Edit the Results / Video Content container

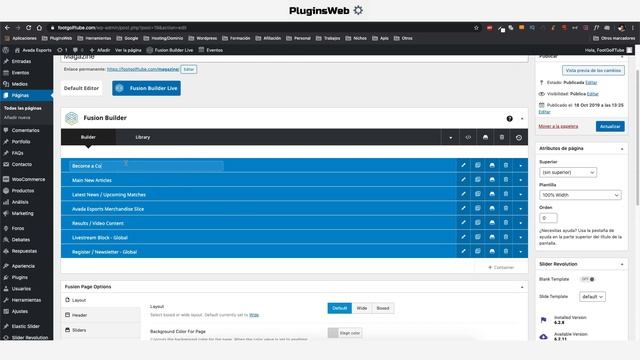pyautogui.click(x=463, y=222)
